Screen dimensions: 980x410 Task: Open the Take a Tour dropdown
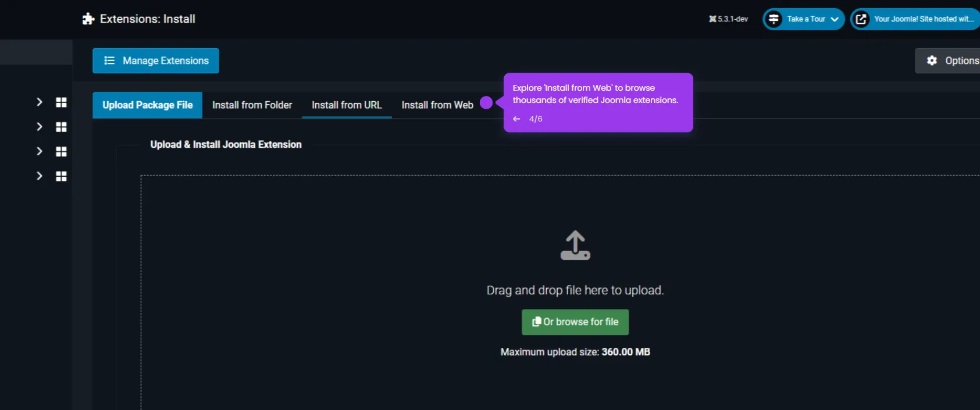(804, 19)
